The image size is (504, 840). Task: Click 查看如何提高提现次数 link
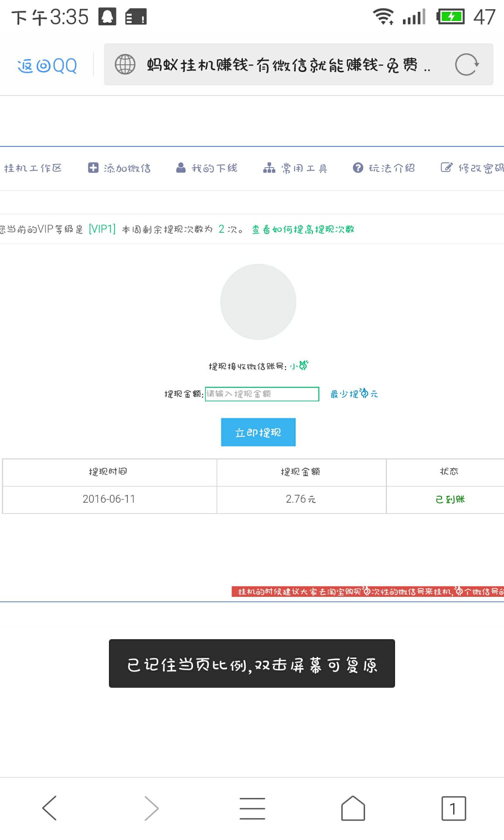[303, 229]
